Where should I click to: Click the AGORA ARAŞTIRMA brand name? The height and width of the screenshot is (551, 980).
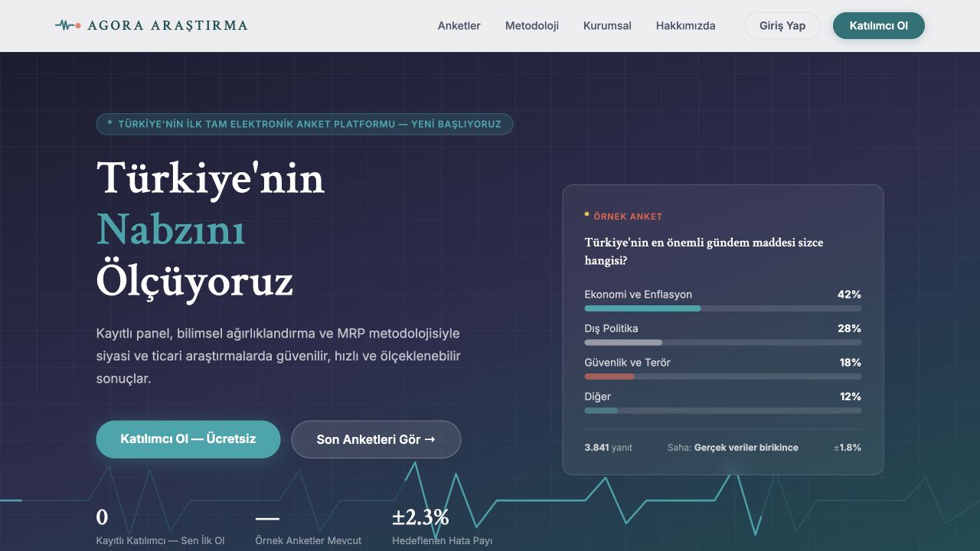tap(168, 25)
